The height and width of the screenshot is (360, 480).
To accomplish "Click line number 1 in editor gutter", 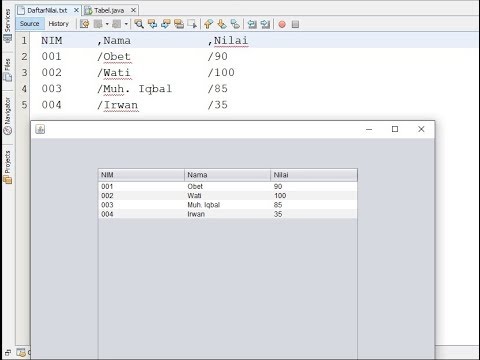I will tap(24, 41).
